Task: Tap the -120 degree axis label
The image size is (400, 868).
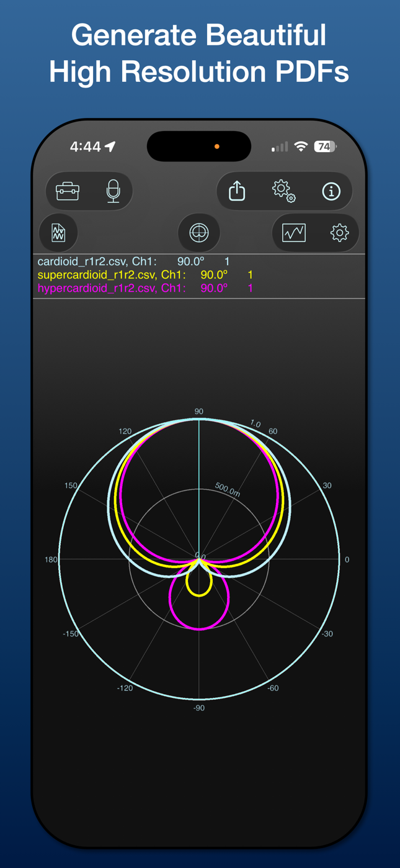Action: (x=125, y=688)
